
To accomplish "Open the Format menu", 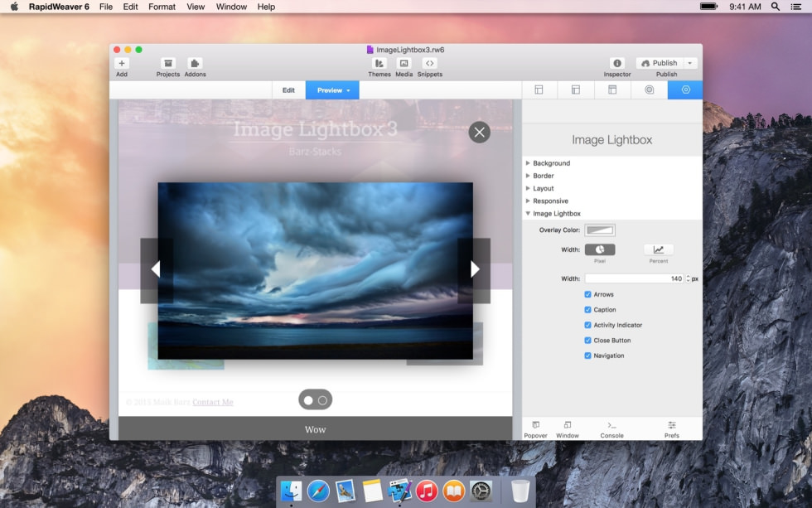I will pos(162,7).
